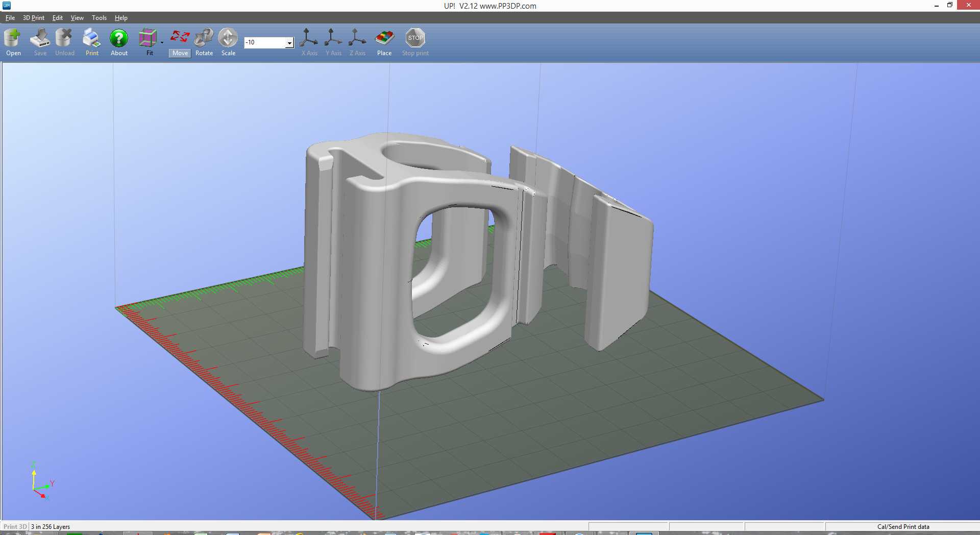
Task: Click the Fit view cube icon
Action: (148, 38)
